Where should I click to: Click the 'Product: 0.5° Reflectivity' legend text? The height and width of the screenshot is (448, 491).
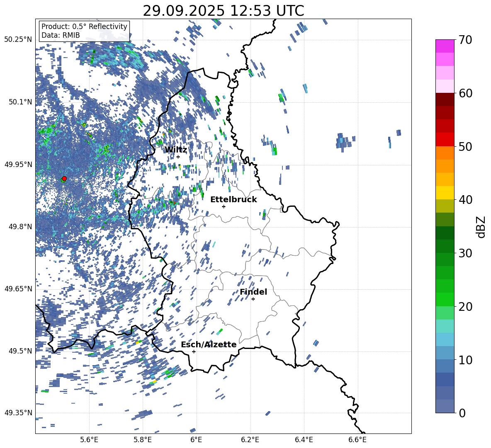tap(84, 26)
